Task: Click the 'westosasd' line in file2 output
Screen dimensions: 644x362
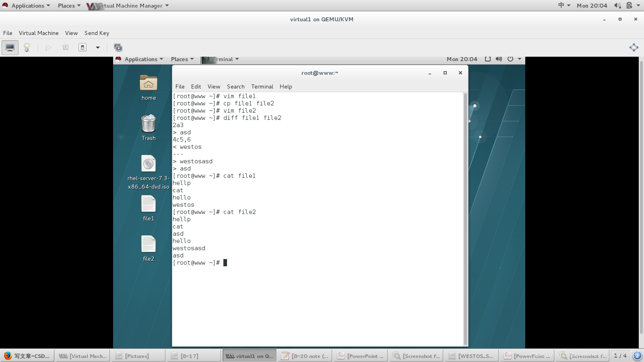Action: tap(189, 248)
